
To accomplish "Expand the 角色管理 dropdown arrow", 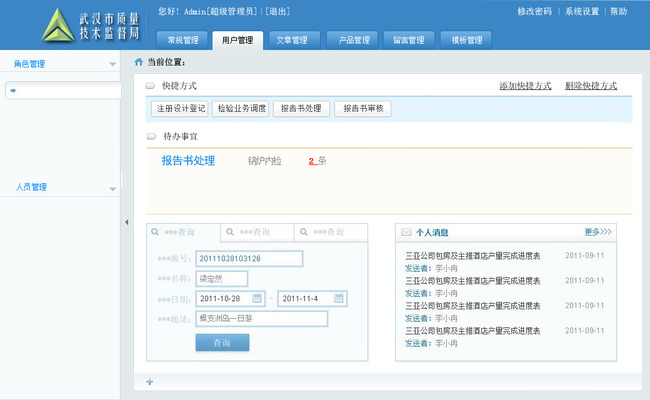I will click(x=112, y=64).
